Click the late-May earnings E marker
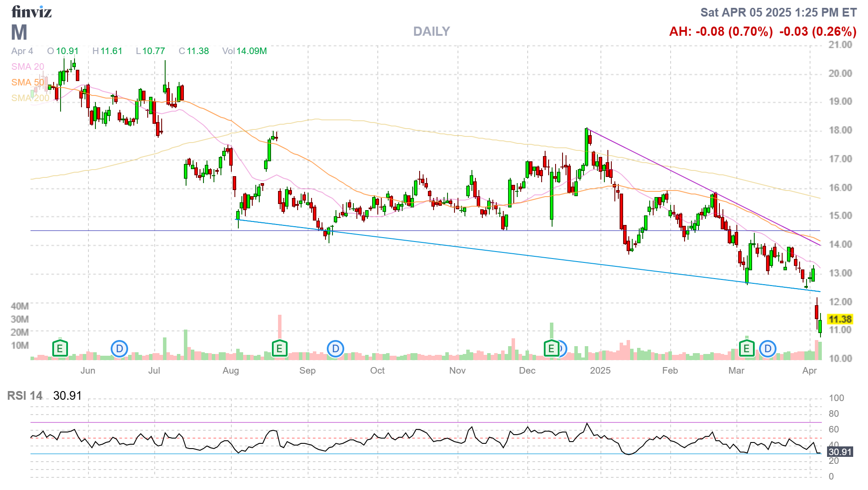868x490 pixels. pos(60,348)
